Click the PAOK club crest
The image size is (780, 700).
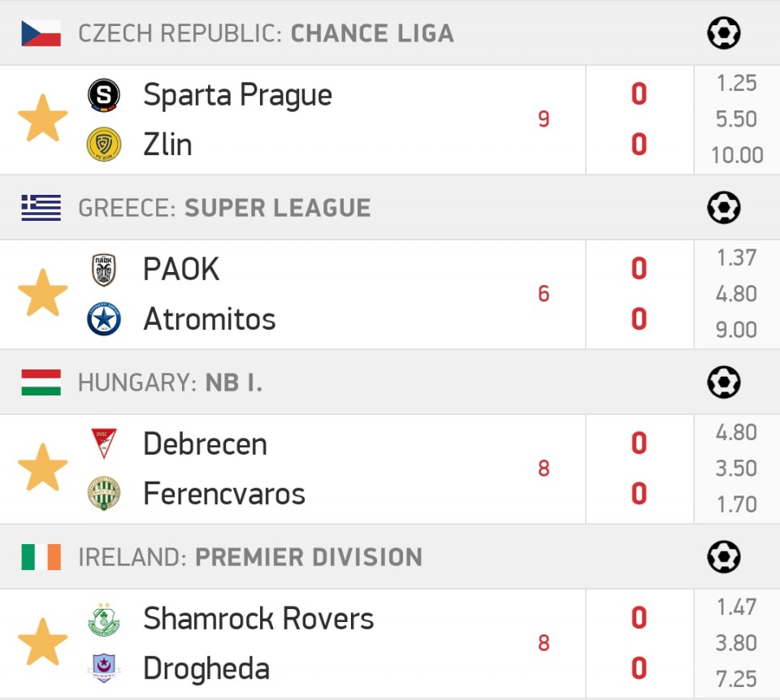[104, 270]
